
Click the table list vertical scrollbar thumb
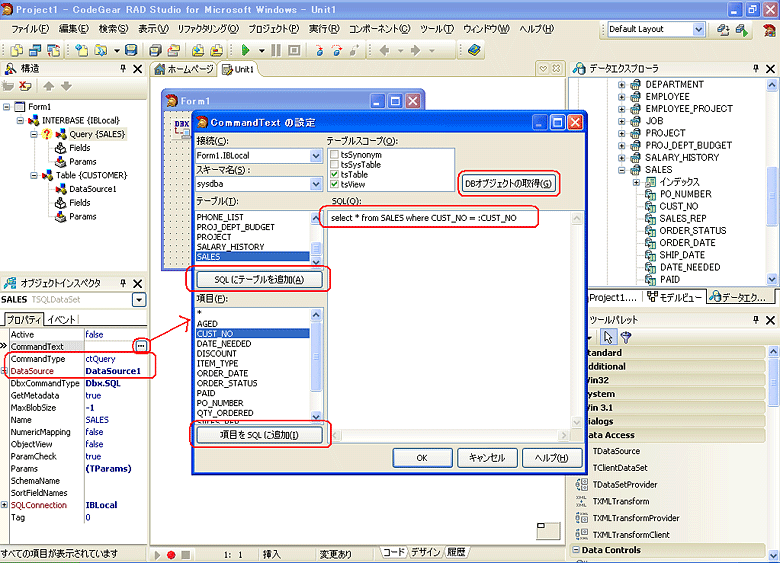pyautogui.click(x=316, y=248)
